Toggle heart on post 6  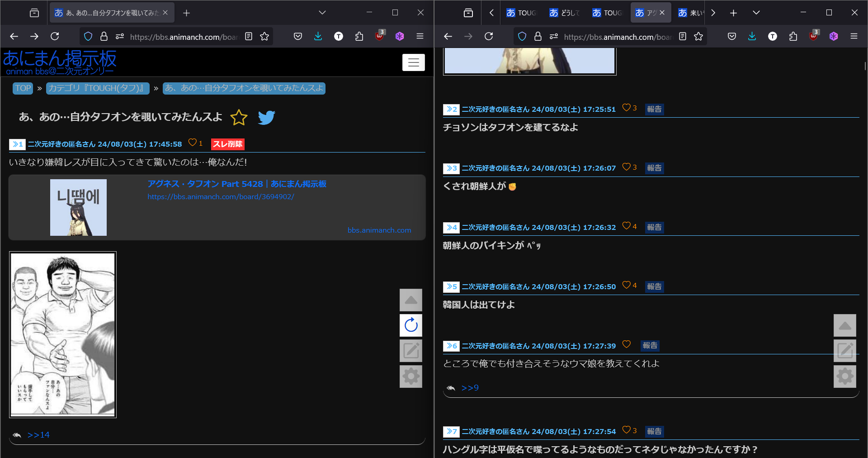626,344
